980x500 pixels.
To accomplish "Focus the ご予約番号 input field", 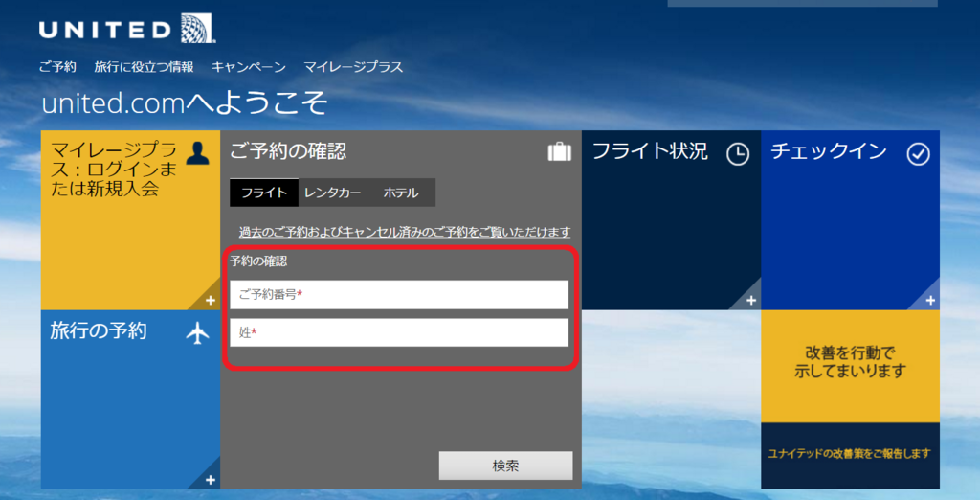I will (399, 295).
